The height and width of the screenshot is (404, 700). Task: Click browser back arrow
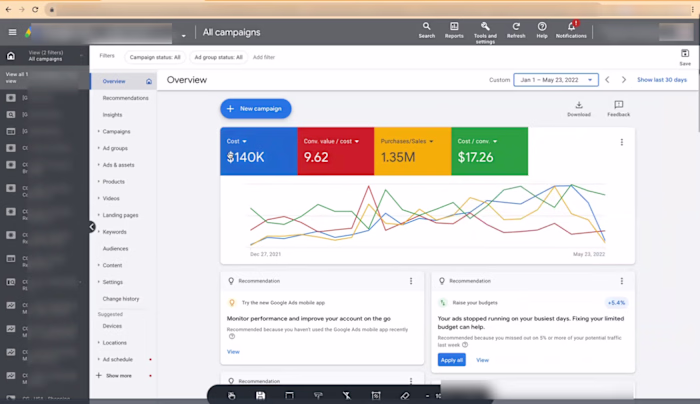pos(8,9)
